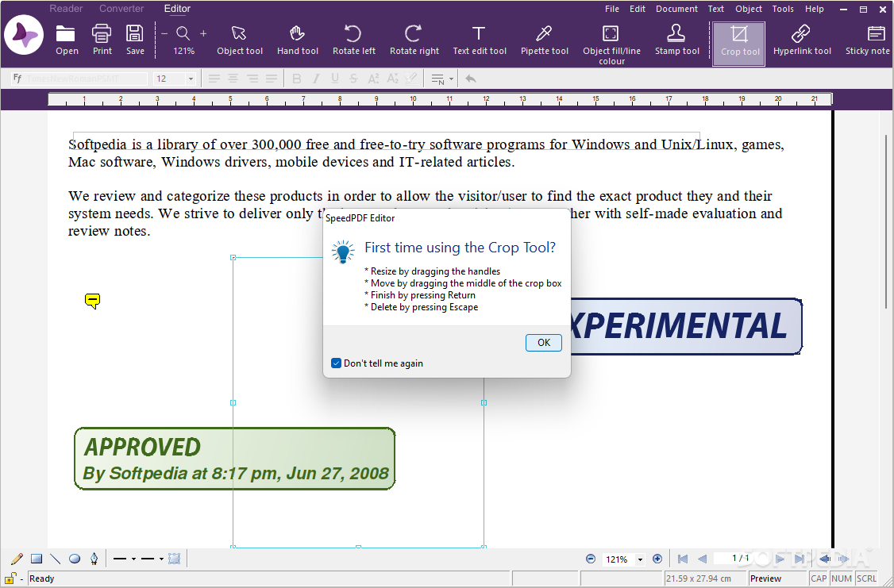Open the first line style dropdown arrow
894x588 pixels.
tap(133, 559)
